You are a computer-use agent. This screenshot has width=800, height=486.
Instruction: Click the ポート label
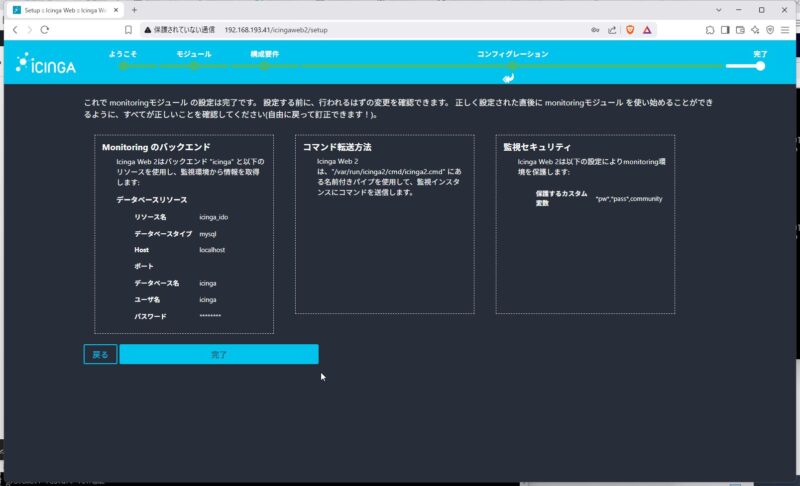pos(144,266)
